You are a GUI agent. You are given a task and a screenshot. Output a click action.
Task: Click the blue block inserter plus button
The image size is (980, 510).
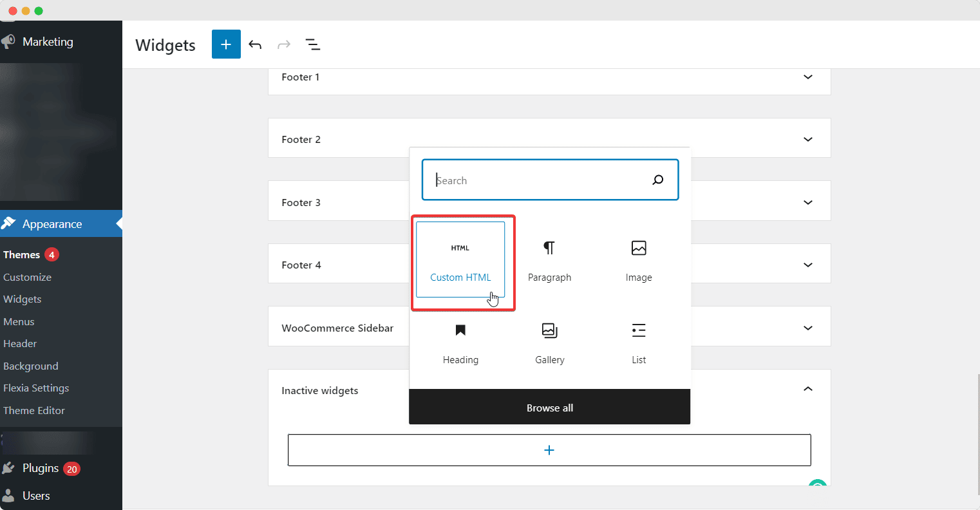[226, 44]
